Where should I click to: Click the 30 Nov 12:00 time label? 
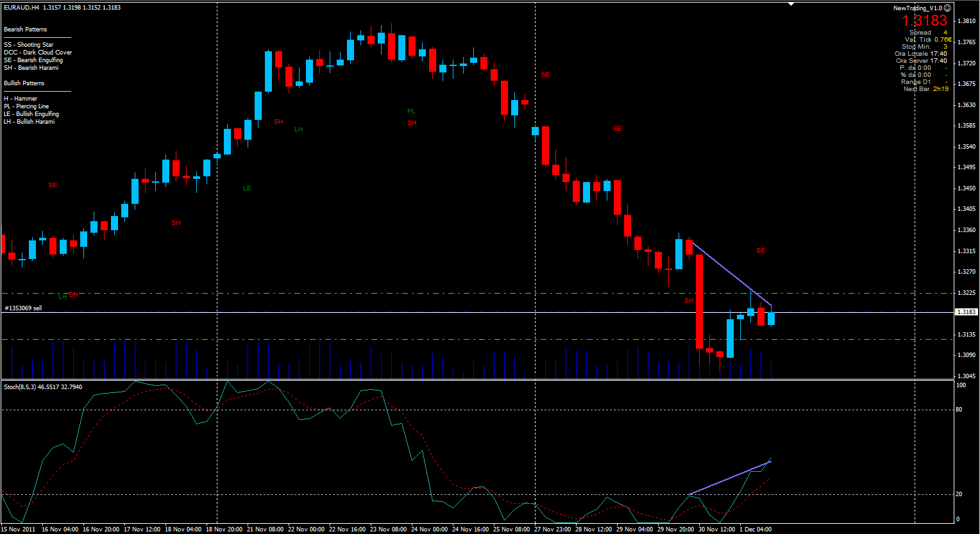pos(716,530)
